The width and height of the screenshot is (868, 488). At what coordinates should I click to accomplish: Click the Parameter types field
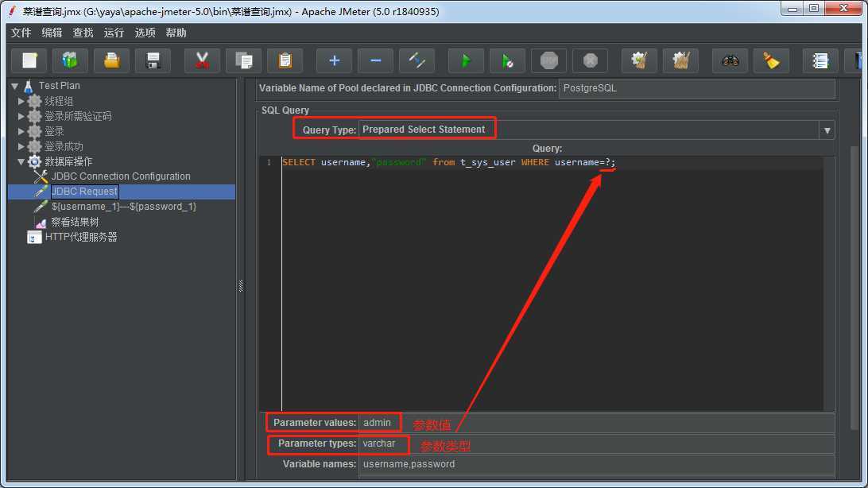596,443
